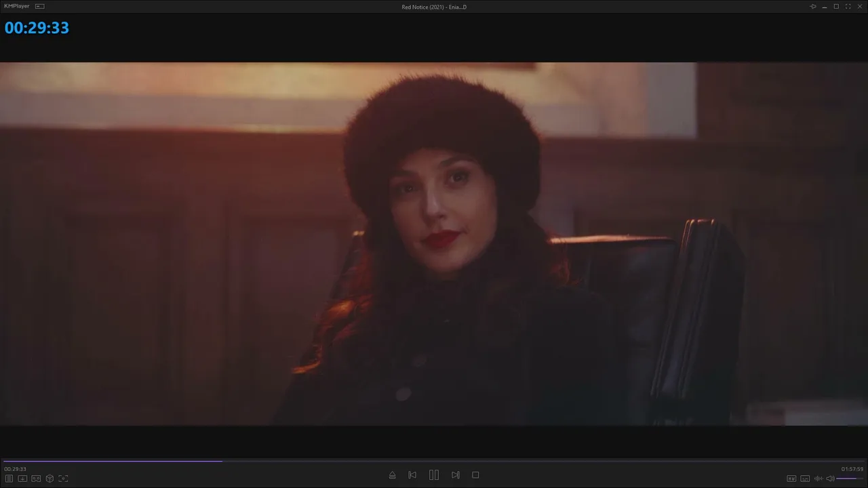Toggle the HW hardware acceleration button
The width and height of the screenshot is (868, 488).
click(x=791, y=479)
